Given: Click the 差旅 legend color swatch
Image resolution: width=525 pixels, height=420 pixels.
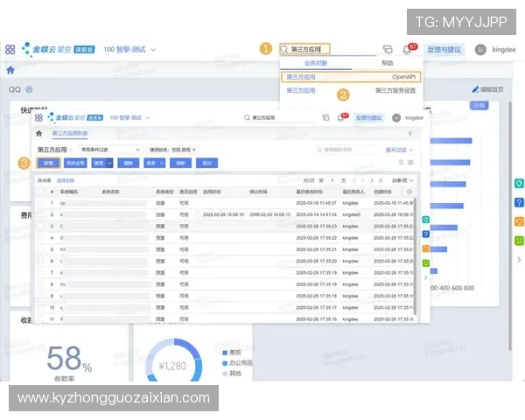Looking at the screenshot, I should click(x=225, y=353).
